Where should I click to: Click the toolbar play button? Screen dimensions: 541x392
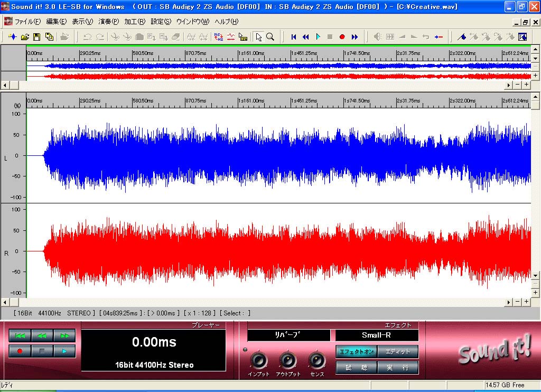(318, 37)
